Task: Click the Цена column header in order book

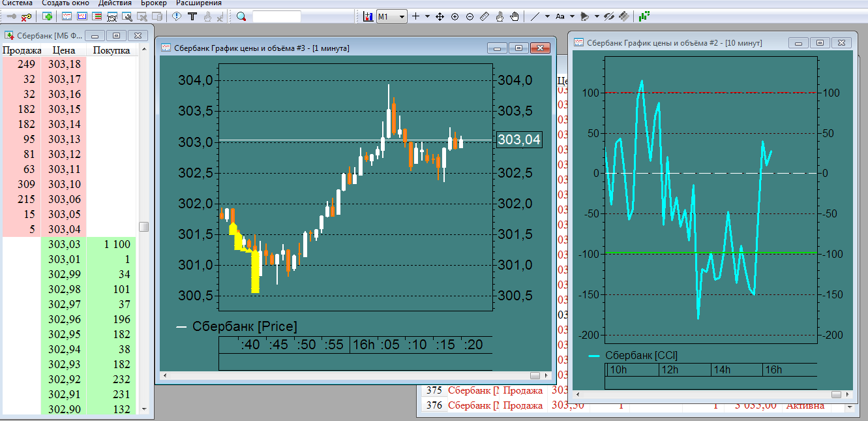Action: (x=63, y=50)
